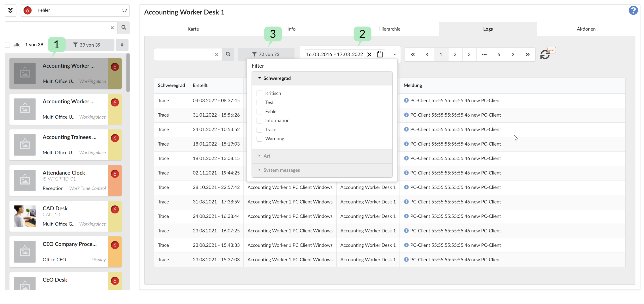The height and width of the screenshot is (304, 644).
Task: Check the Trace severity filter
Action: (x=259, y=130)
